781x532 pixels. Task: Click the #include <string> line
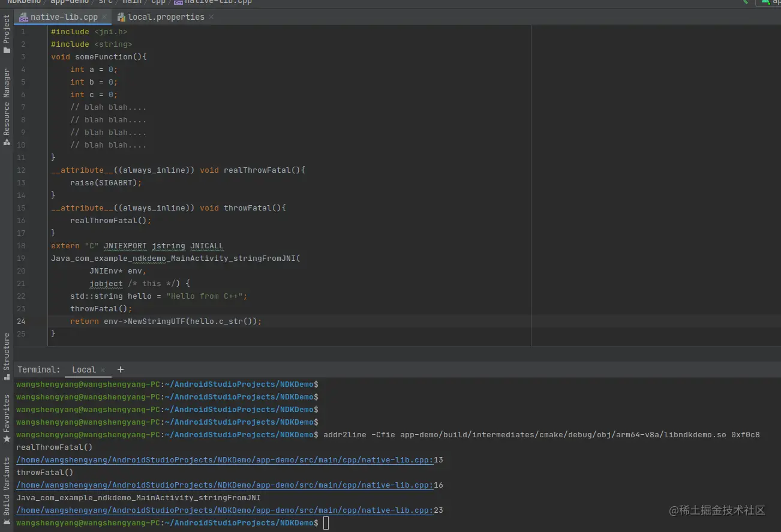click(91, 44)
